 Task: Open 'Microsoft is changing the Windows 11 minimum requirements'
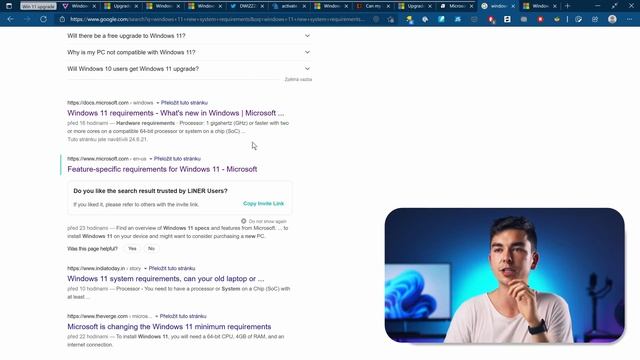tap(169, 327)
